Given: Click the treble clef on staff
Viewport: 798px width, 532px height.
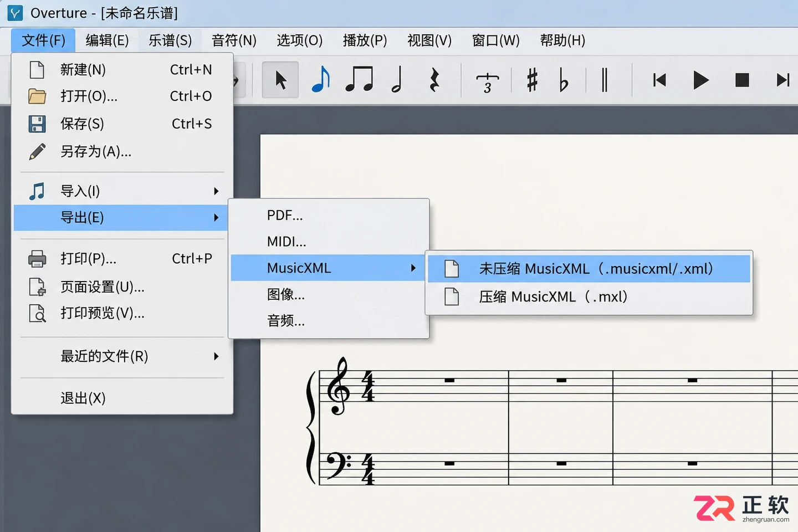Looking at the screenshot, I should point(338,386).
